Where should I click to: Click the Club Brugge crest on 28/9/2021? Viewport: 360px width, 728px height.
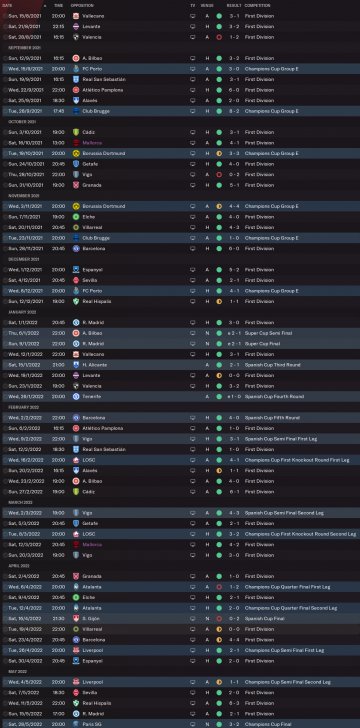tap(76, 111)
